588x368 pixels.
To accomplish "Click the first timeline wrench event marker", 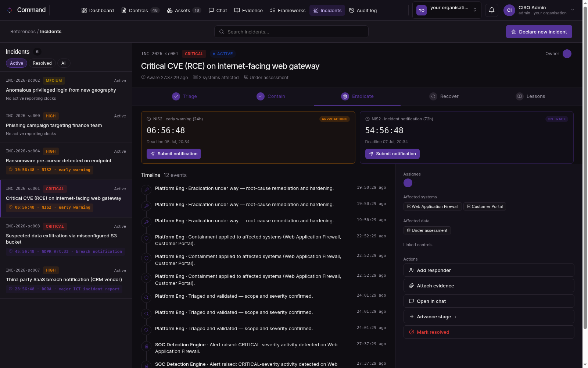I will point(146,190).
